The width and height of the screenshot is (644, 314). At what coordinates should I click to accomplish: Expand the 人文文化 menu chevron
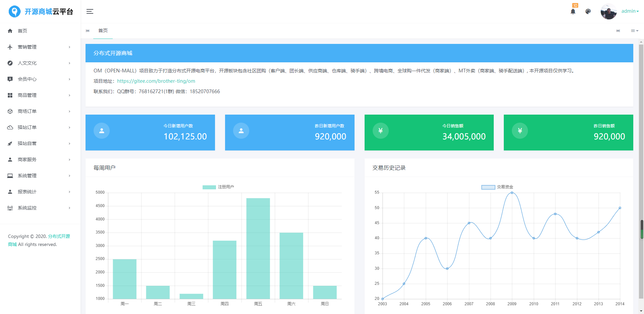pos(69,63)
